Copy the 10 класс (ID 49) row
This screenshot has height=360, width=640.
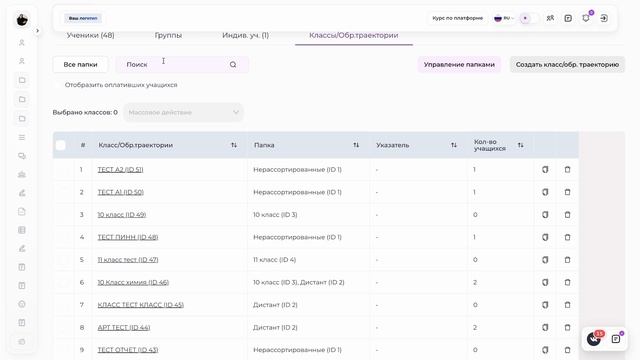545,215
